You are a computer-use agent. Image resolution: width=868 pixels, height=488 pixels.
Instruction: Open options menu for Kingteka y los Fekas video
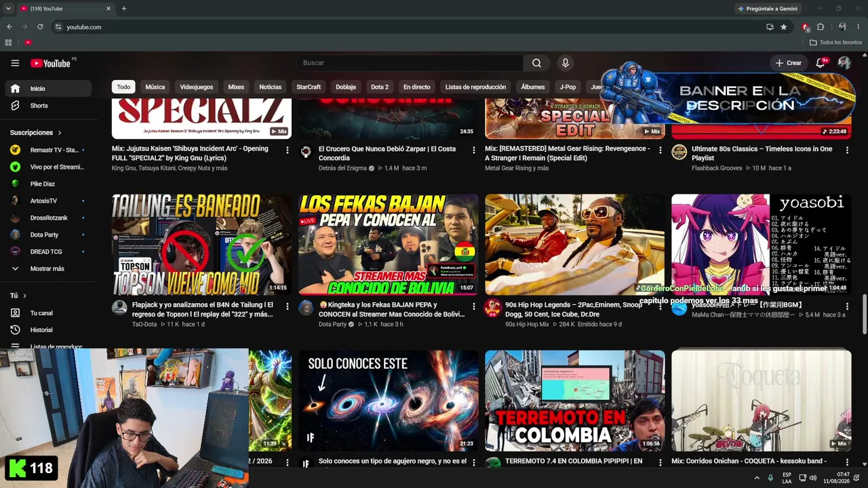point(474,306)
